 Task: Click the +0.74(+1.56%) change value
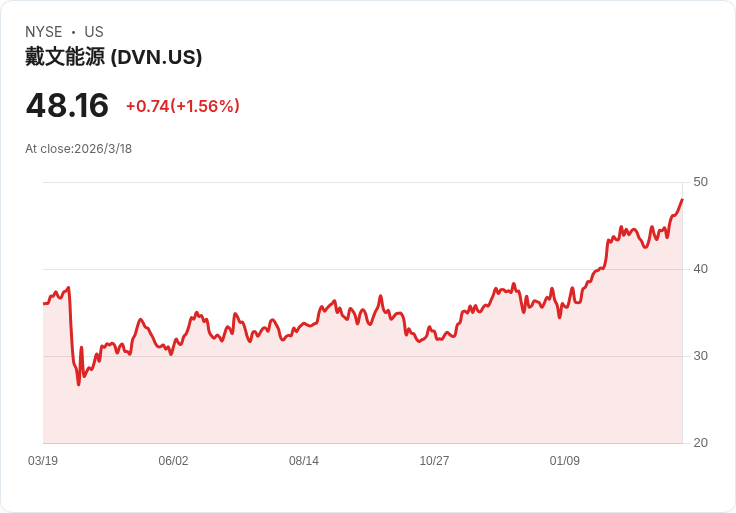[x=183, y=106]
